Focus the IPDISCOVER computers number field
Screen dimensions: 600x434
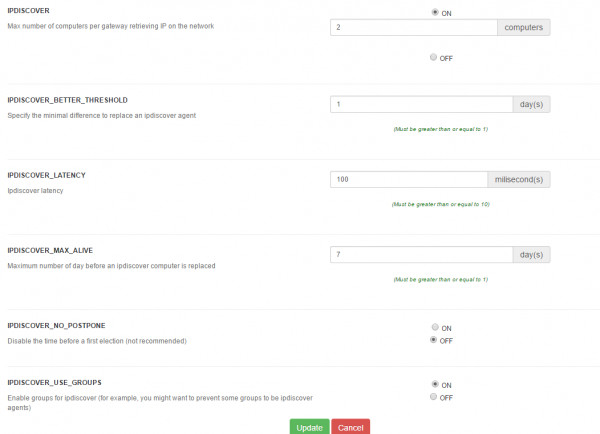[x=414, y=28]
